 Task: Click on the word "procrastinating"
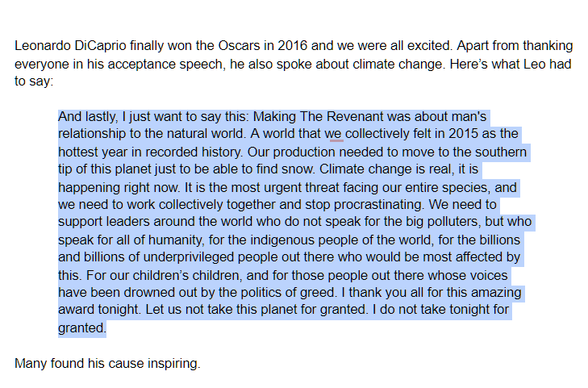378,205
